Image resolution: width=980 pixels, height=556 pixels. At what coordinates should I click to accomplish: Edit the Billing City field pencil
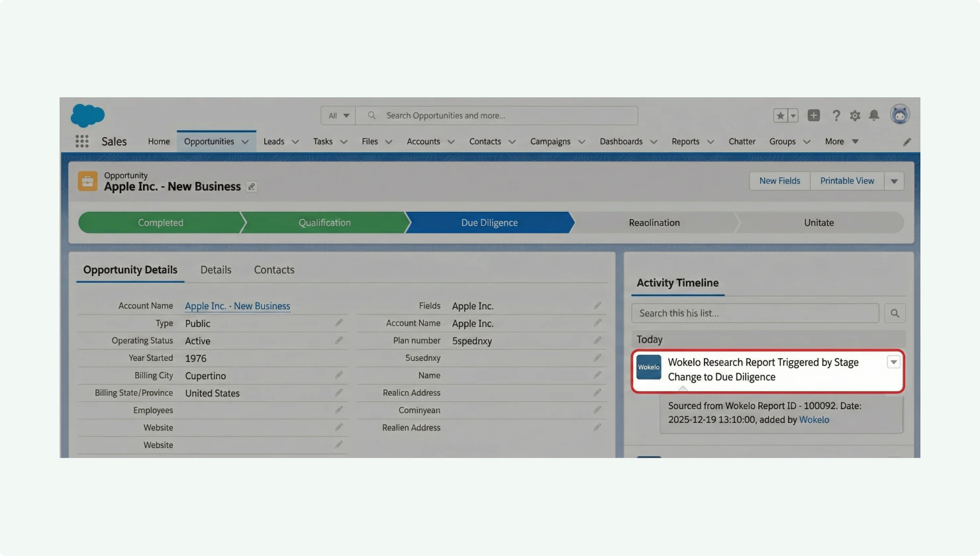(x=338, y=375)
